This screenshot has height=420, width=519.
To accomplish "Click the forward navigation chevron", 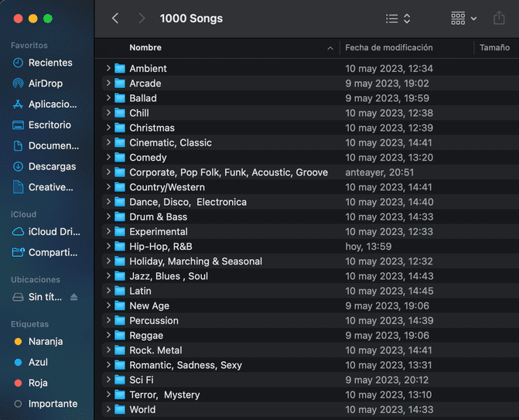I will (142, 19).
